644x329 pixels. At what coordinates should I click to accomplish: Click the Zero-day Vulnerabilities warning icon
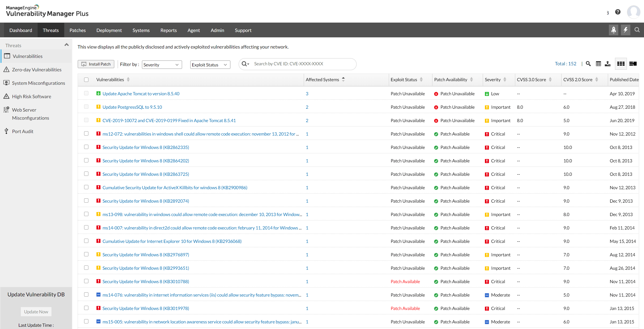pyautogui.click(x=6, y=70)
